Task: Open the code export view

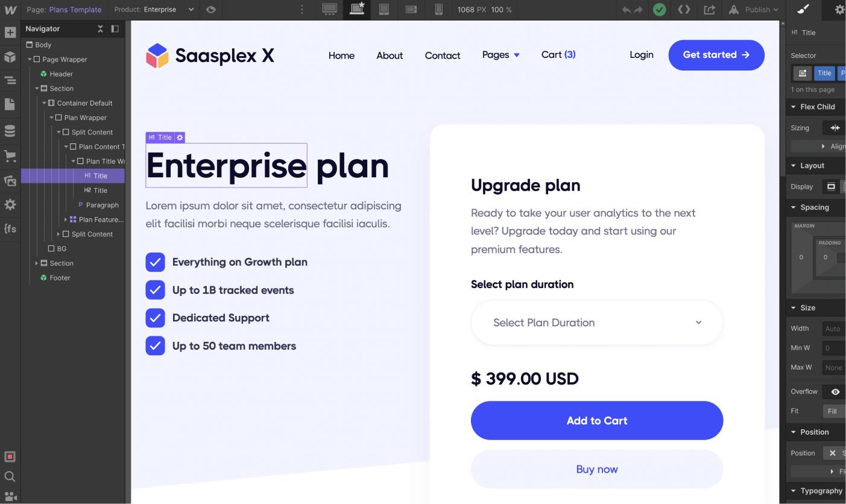Action: (x=684, y=10)
